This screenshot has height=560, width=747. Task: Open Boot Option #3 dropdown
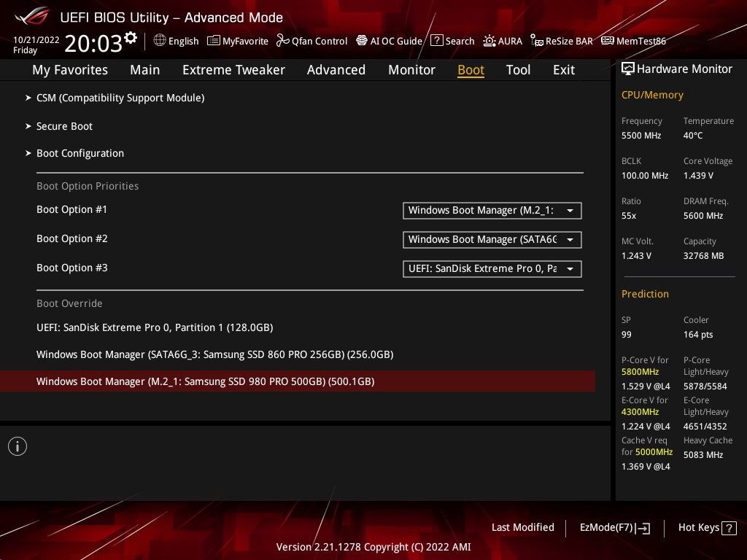(492, 268)
